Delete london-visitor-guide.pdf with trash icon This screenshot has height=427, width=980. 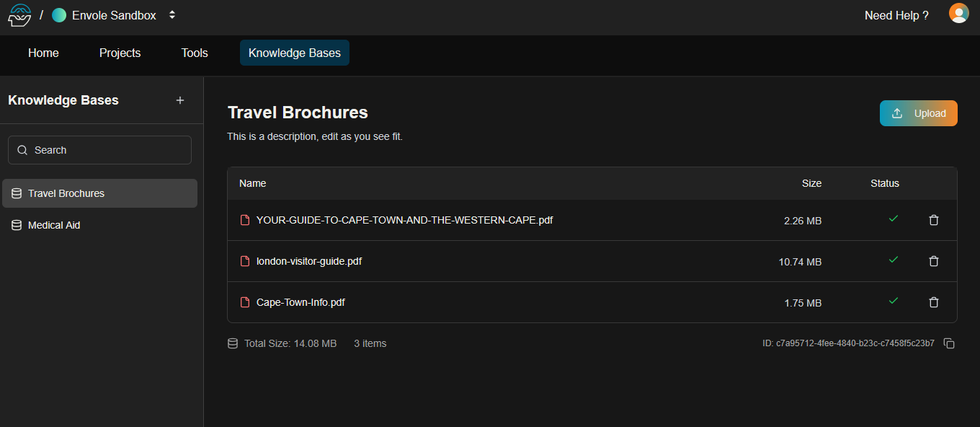click(x=934, y=261)
